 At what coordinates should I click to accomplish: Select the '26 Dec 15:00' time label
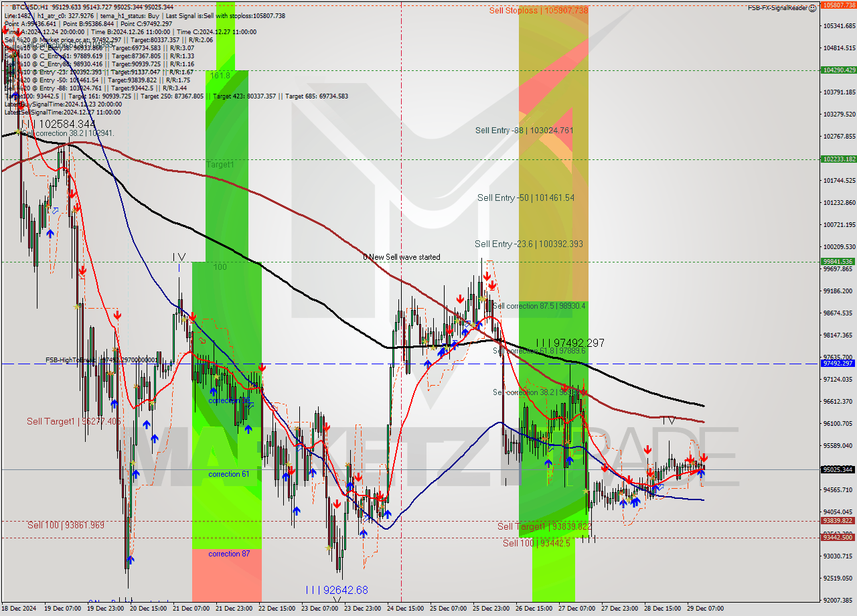[534, 609]
